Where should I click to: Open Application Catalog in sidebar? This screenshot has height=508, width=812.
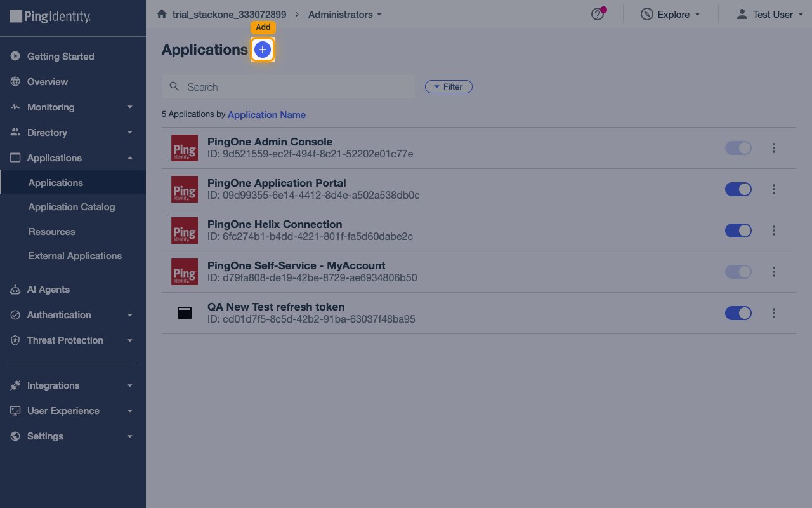(73, 207)
